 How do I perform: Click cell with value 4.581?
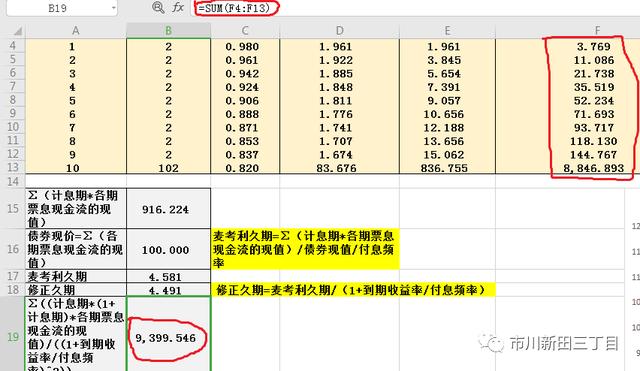tap(169, 276)
